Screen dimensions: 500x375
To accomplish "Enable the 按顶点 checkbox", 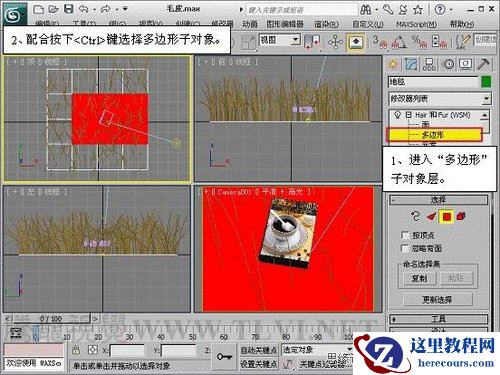I will point(405,235).
